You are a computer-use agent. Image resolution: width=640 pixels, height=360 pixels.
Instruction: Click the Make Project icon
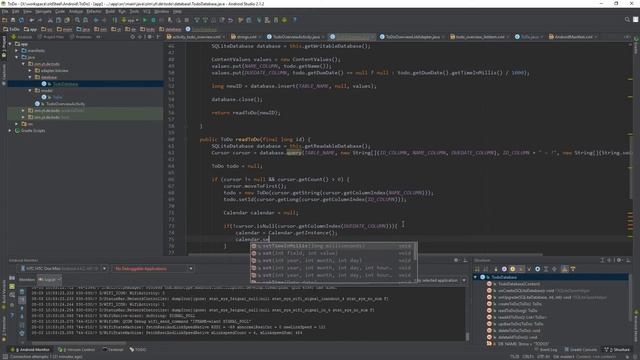(x=115, y=20)
